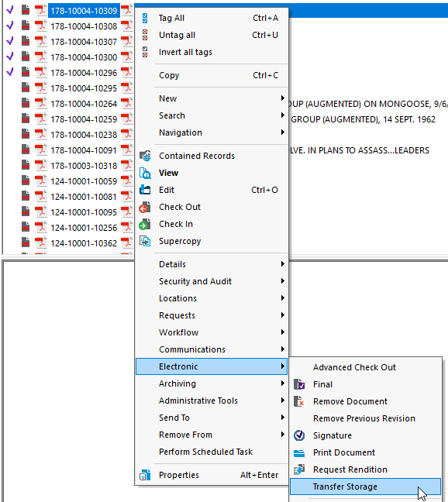
Task: Click the Tag All checkbox icon
Action: [145, 19]
